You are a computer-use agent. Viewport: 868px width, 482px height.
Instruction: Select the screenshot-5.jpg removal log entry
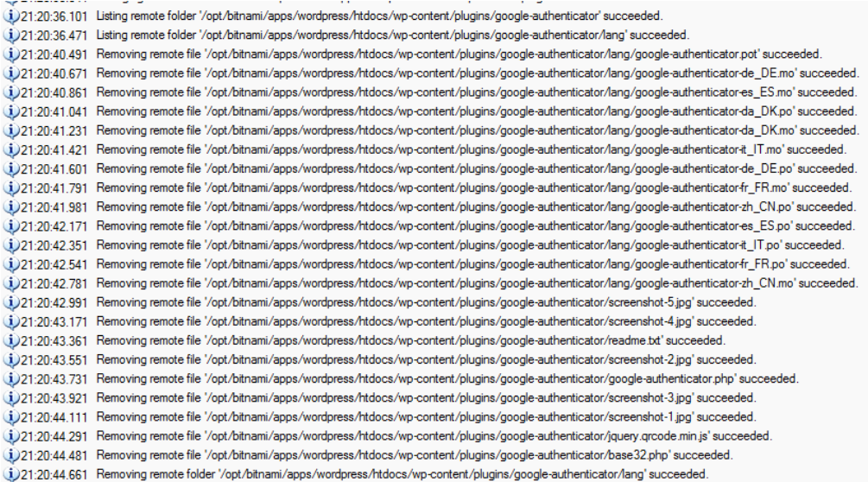[380, 302]
